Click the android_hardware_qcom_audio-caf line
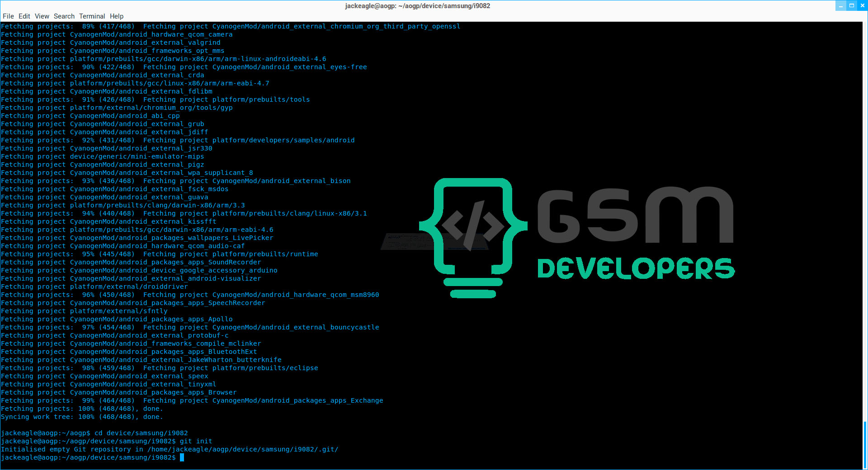Image resolution: width=868 pixels, height=470 pixels. [x=123, y=246]
